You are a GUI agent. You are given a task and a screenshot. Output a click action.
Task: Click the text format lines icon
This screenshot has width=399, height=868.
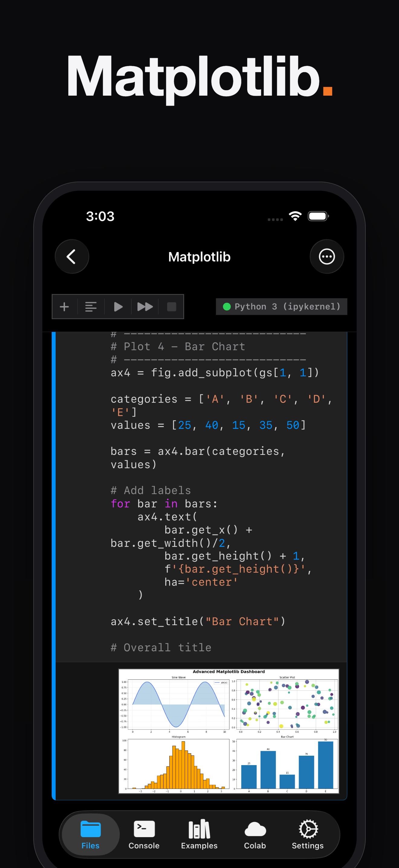click(x=91, y=307)
